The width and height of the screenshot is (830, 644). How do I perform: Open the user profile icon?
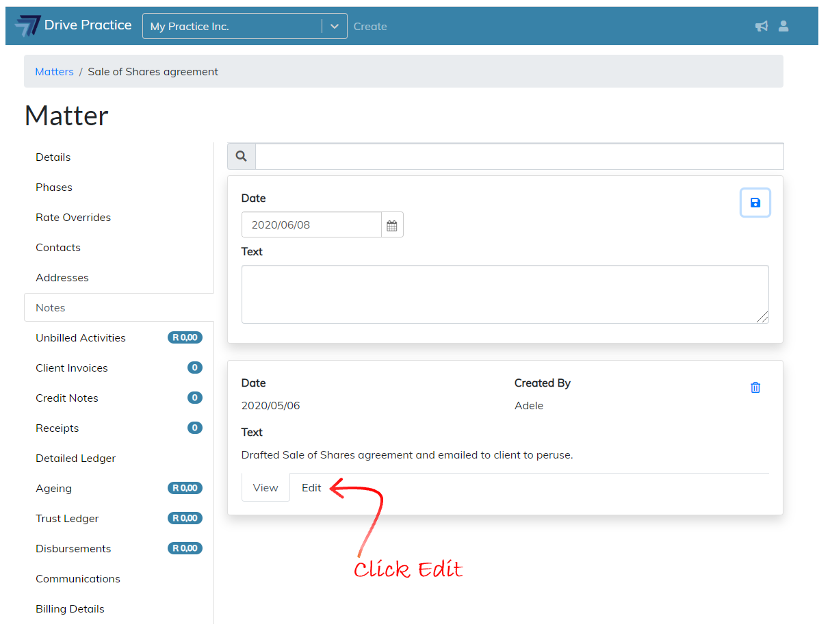783,26
